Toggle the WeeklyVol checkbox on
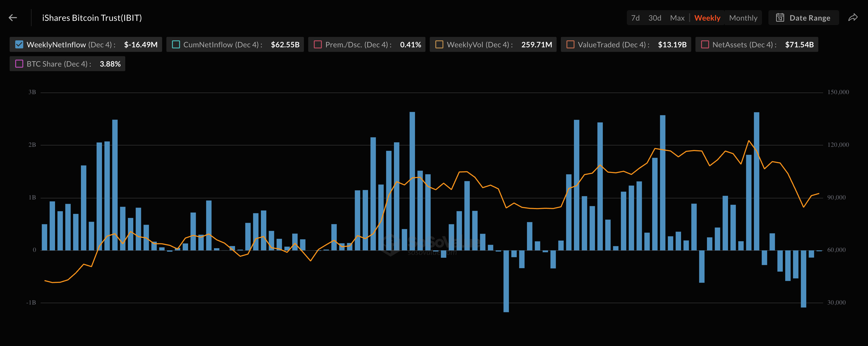The height and width of the screenshot is (346, 868). point(439,44)
